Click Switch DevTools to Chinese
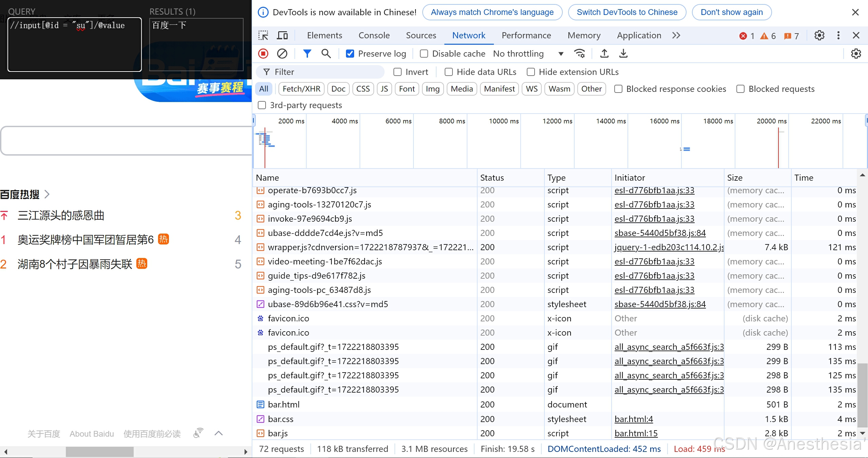Screen dimensions: 868x458 627,12
